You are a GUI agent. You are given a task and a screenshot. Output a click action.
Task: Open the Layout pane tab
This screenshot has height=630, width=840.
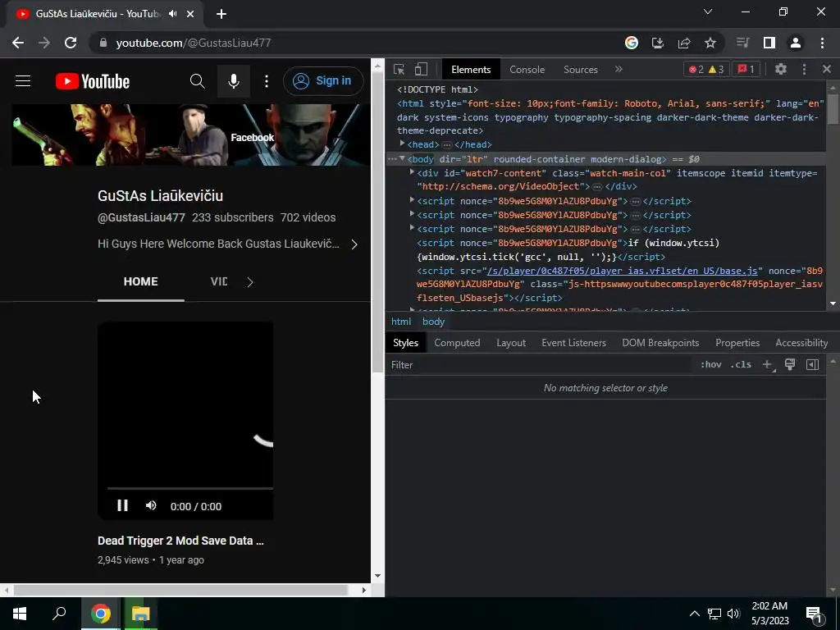[511, 343]
